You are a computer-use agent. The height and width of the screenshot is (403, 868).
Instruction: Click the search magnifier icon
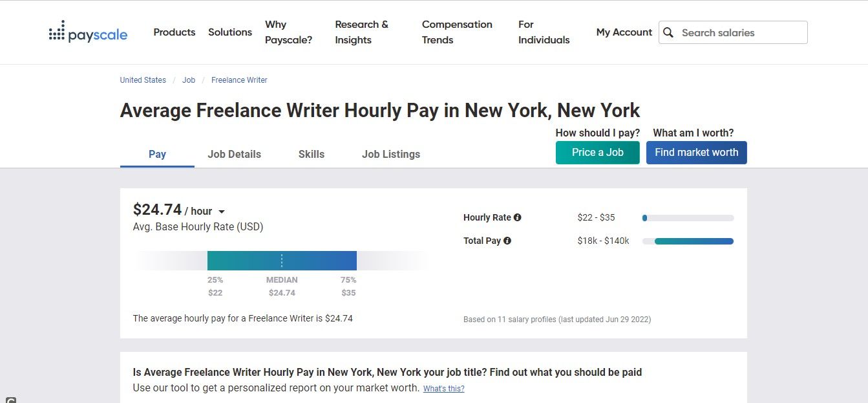pyautogui.click(x=669, y=32)
